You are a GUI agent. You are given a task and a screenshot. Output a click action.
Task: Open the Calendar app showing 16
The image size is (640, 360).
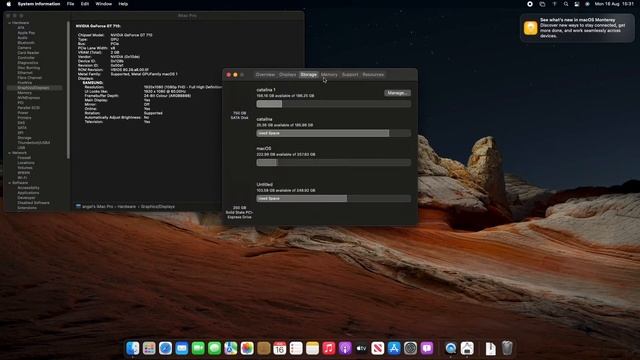(280, 348)
